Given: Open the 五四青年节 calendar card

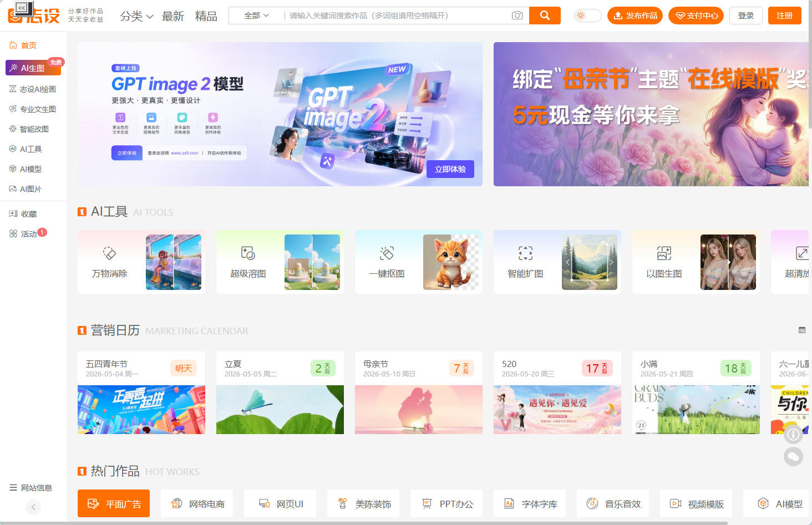Looking at the screenshot, I should tap(141, 393).
